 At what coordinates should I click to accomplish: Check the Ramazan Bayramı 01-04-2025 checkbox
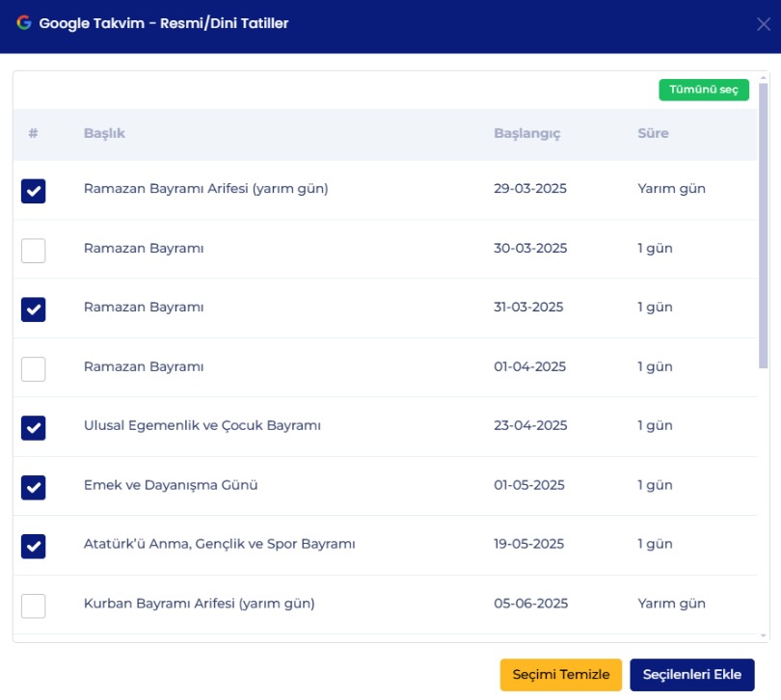point(34,368)
